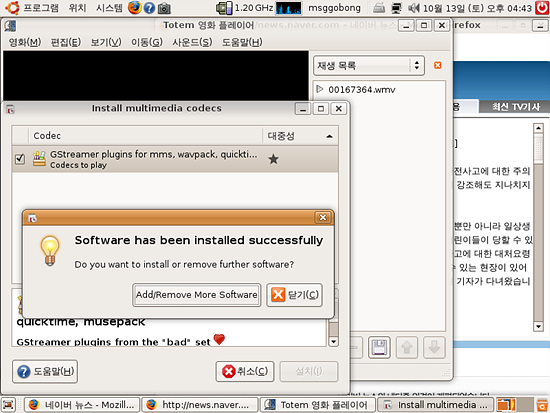This screenshot has width=550, height=413.
Task: Uncheck the GStreamer plugins codec checkbox
Action: tap(20, 159)
